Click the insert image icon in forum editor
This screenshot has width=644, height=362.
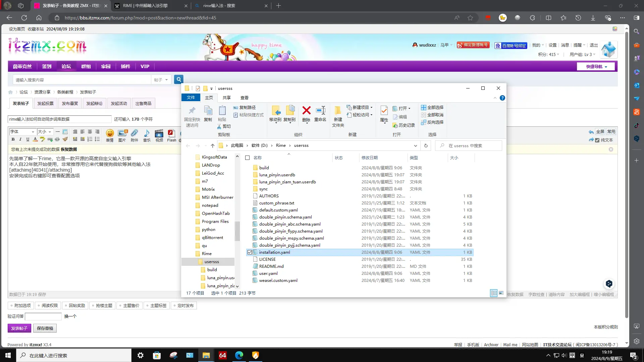pos(122,133)
